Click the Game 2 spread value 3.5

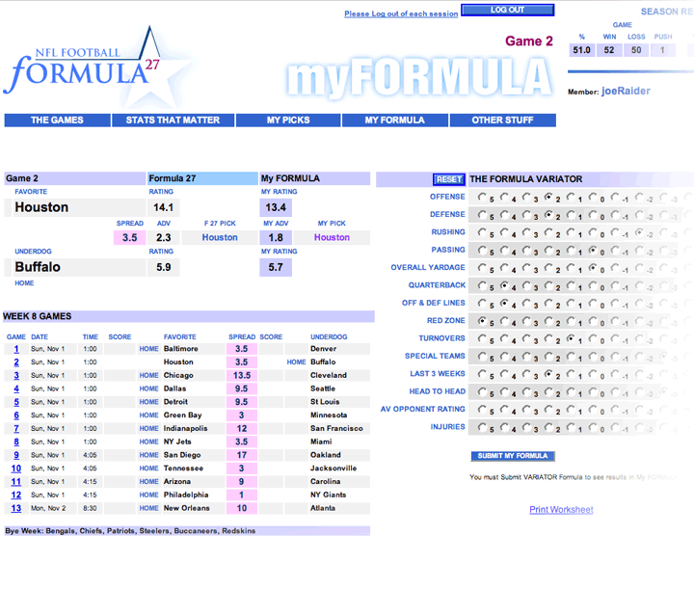[x=130, y=238]
